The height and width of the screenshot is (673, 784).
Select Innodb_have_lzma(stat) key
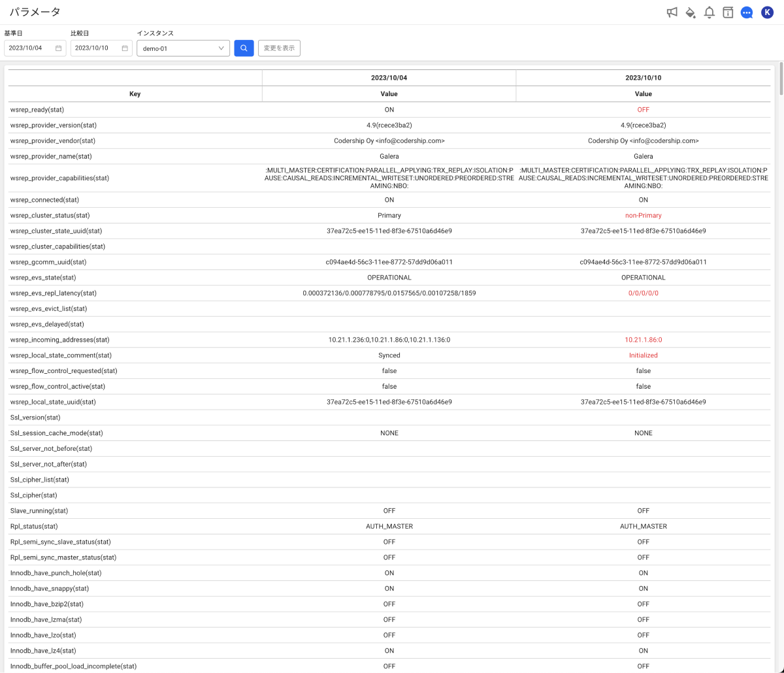pos(46,620)
